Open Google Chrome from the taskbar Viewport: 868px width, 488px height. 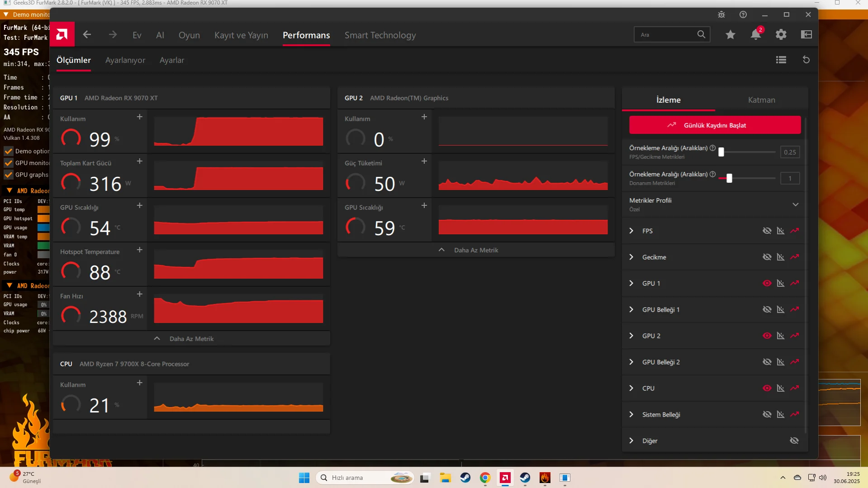(x=485, y=478)
